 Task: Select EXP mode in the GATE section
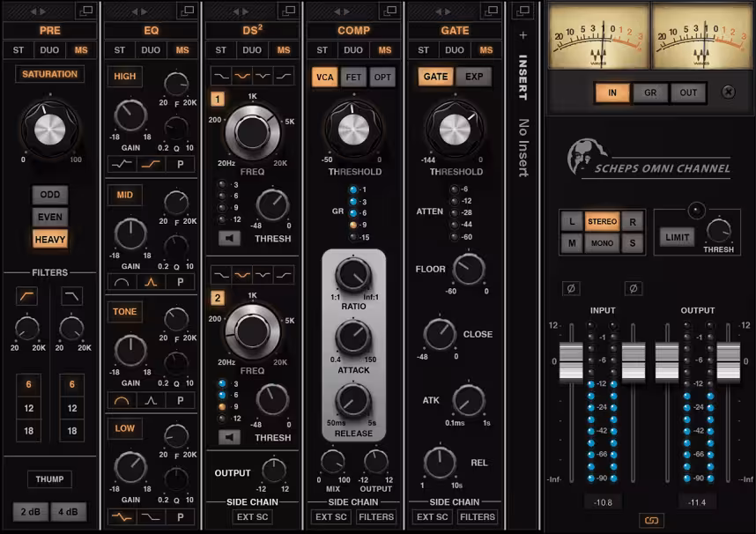pyautogui.click(x=472, y=77)
